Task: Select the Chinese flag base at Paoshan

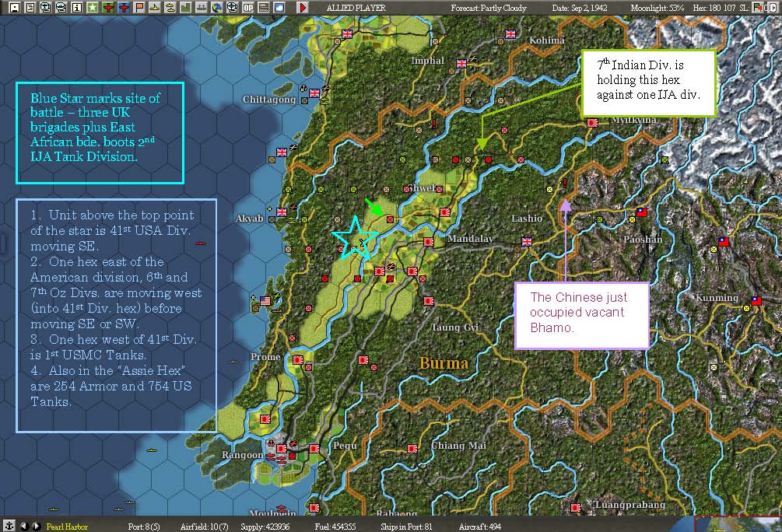Action: coord(642,212)
